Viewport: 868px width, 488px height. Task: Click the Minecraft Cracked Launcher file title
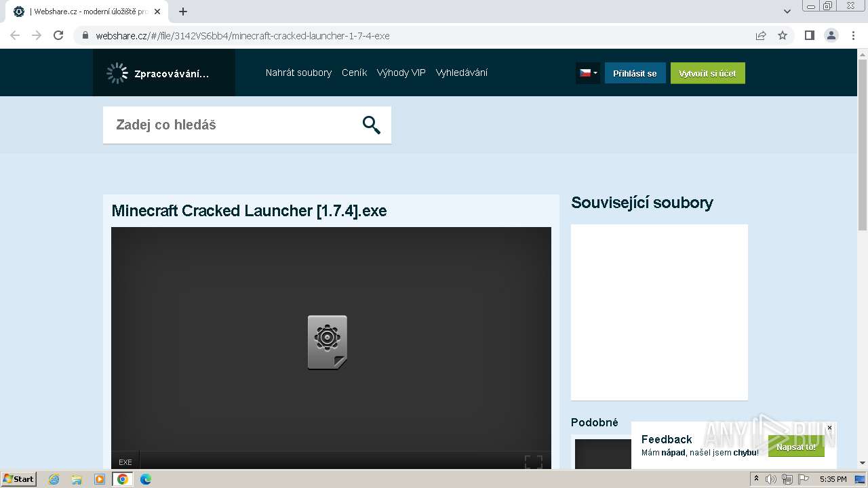(249, 211)
